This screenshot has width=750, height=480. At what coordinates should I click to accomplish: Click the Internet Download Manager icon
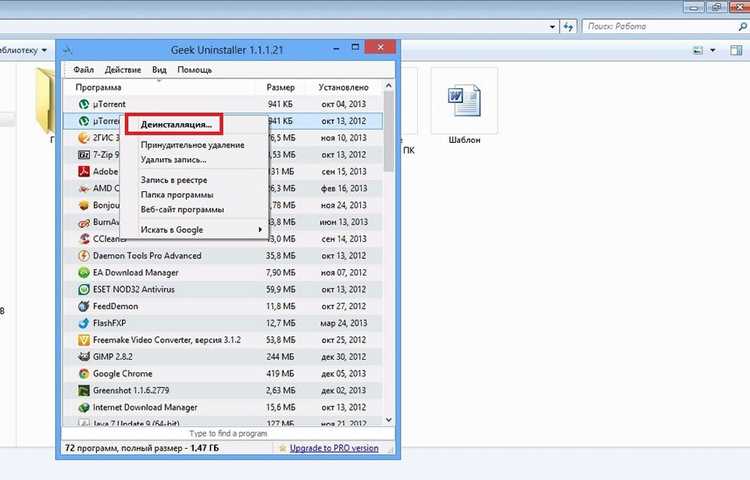click(x=84, y=407)
